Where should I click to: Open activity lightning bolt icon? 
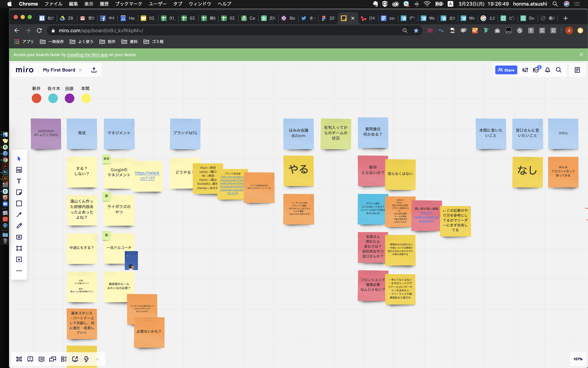point(86,359)
